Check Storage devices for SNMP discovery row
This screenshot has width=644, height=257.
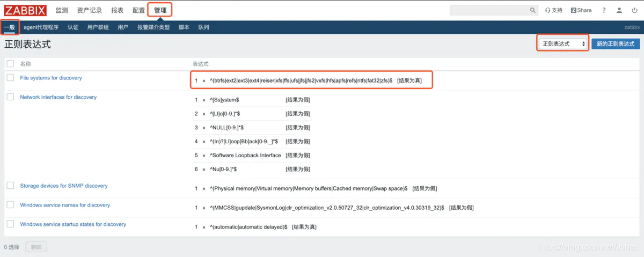(x=10, y=186)
